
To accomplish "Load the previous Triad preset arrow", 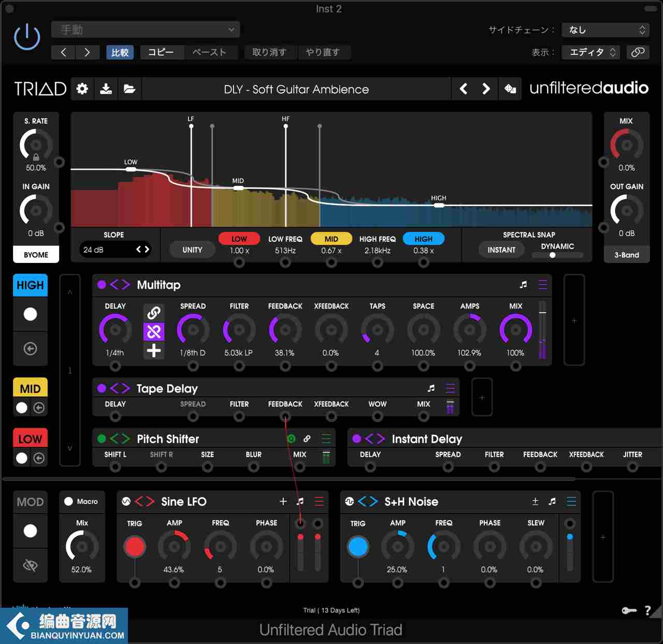I will point(464,89).
